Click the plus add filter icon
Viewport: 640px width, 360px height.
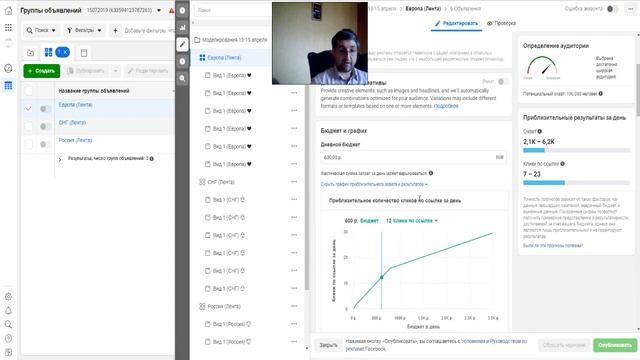click(x=116, y=30)
